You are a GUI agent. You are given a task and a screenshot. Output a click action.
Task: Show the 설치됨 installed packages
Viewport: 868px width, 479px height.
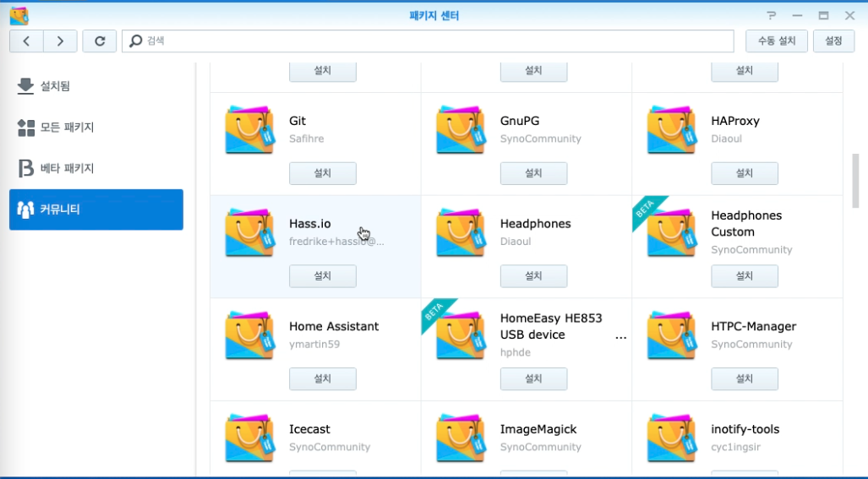coord(96,86)
